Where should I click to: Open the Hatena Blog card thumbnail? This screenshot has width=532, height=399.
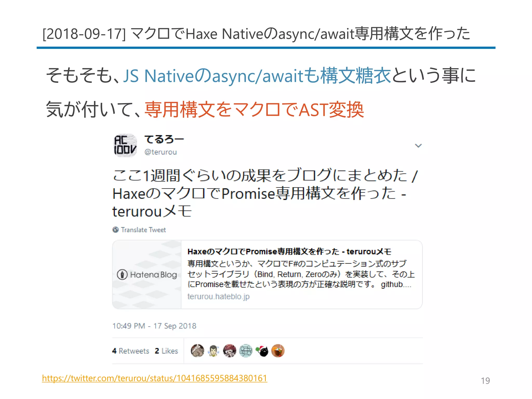click(147, 275)
